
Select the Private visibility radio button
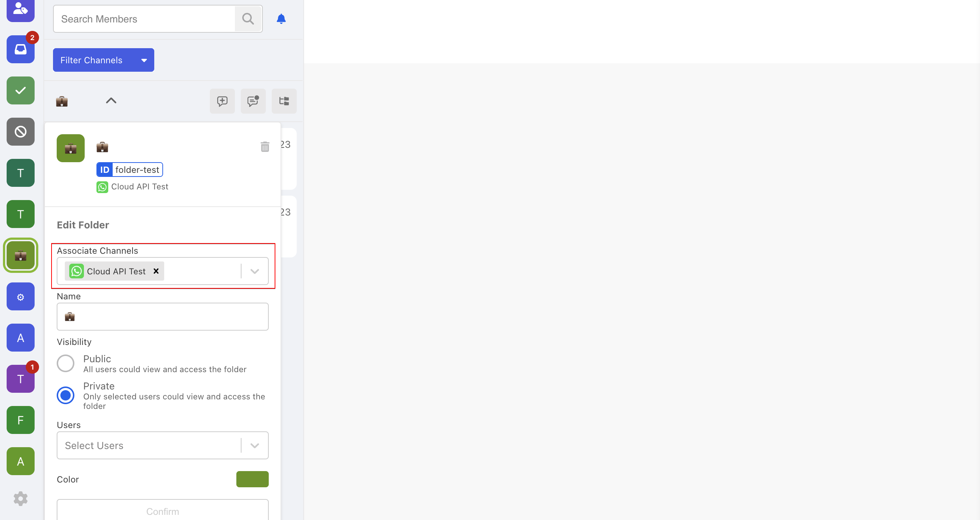point(66,395)
